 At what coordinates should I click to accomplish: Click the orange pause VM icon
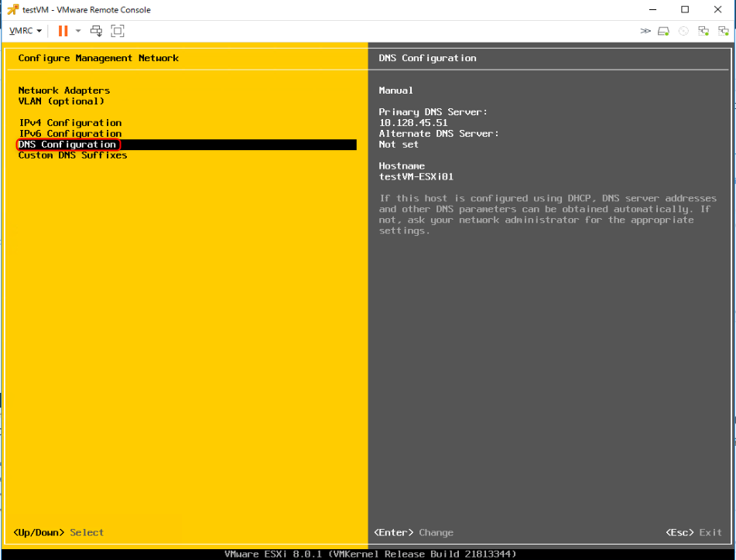63,31
